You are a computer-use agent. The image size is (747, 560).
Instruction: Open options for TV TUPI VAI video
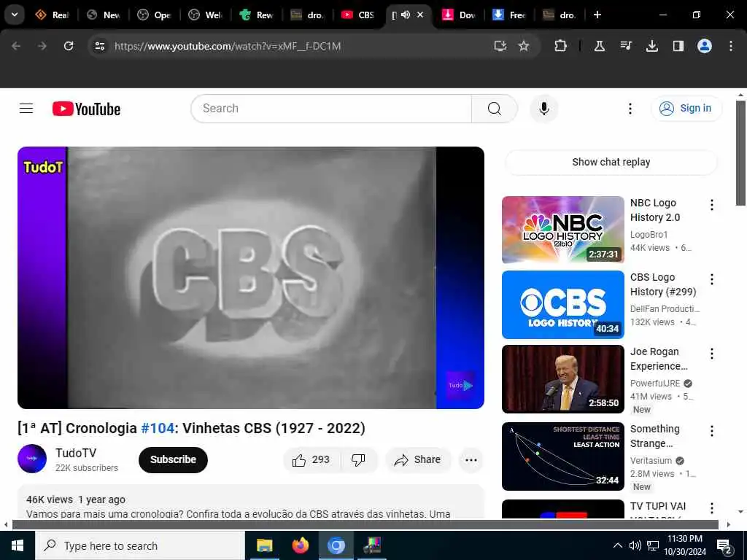point(712,507)
